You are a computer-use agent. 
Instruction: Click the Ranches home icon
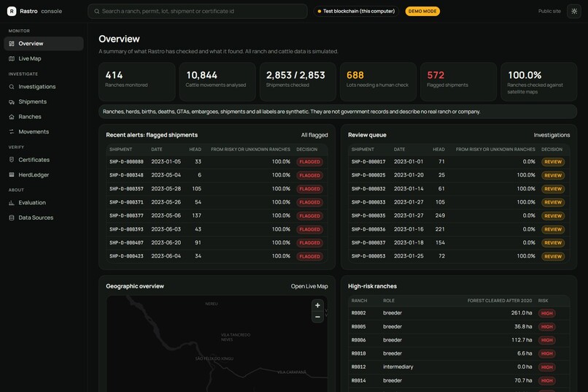(12, 117)
